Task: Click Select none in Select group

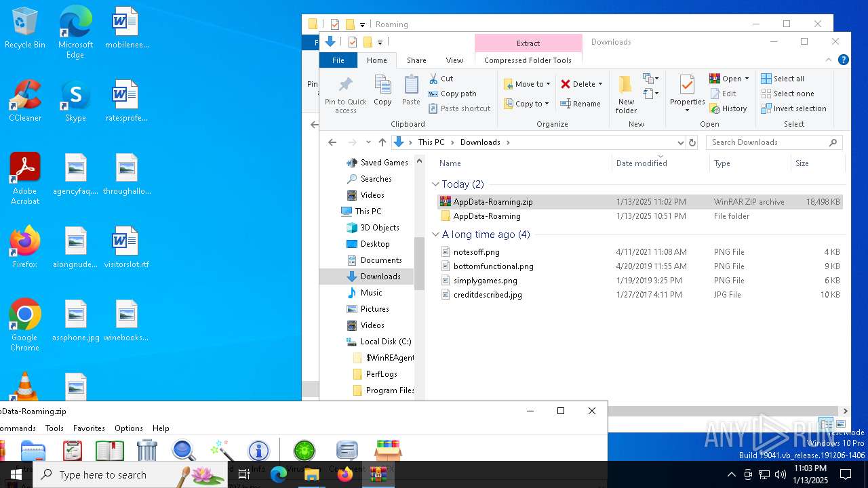Action: [x=787, y=94]
